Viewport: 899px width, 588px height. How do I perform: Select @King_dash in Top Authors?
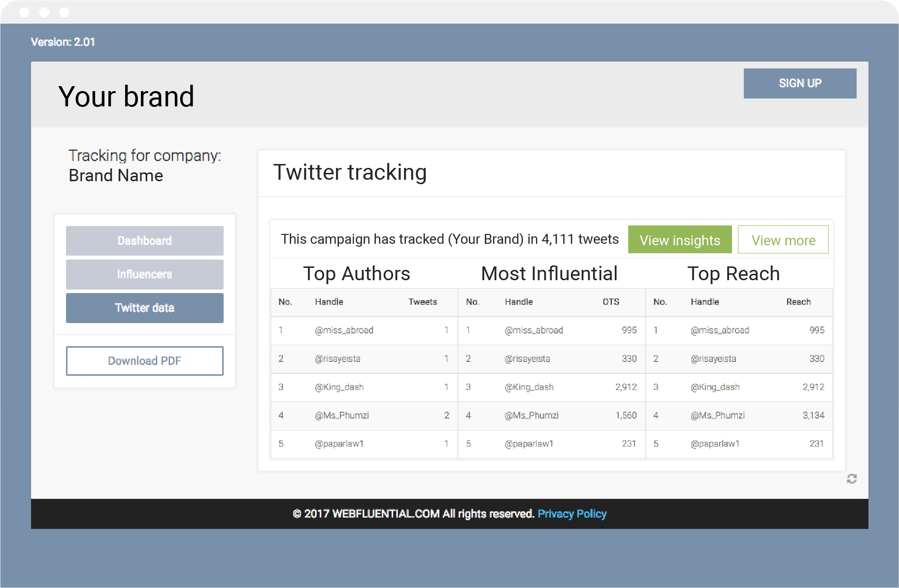click(x=339, y=387)
